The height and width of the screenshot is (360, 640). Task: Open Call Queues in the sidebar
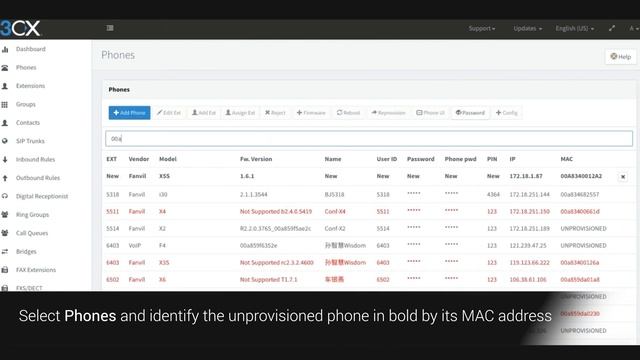(x=32, y=233)
